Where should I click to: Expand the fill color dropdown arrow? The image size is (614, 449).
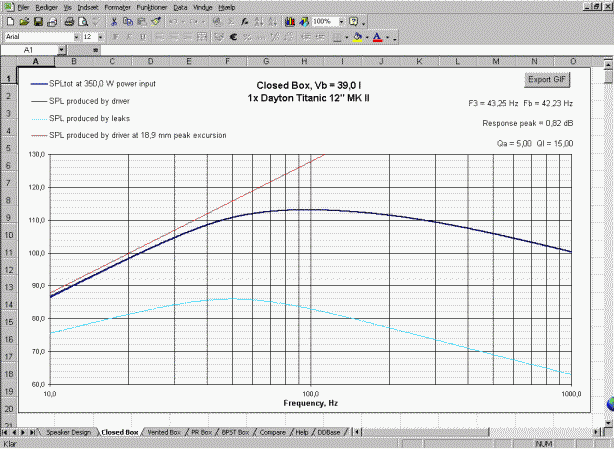367,38
